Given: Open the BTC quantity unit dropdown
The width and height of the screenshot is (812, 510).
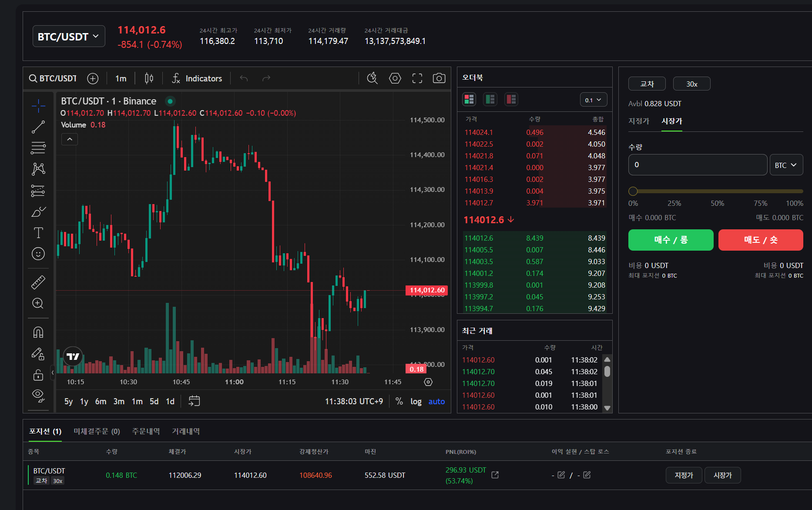Looking at the screenshot, I should click(786, 165).
